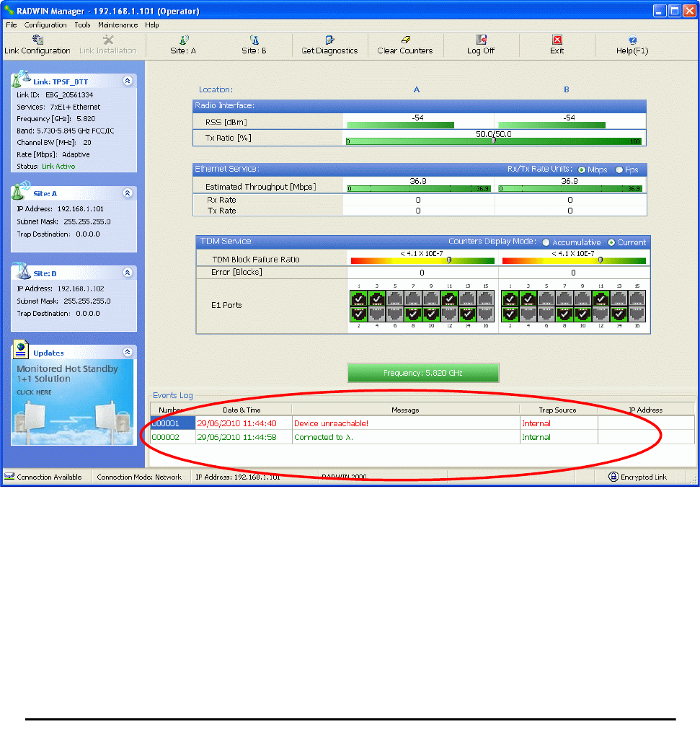Select event 000001 Device unreachable row
The height and width of the screenshot is (732, 700).
point(422,423)
